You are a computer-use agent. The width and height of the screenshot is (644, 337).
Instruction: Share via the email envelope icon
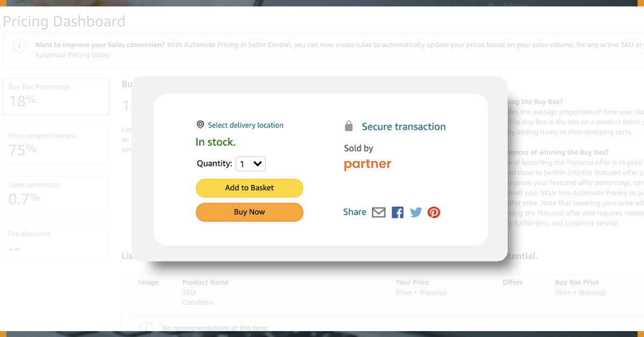click(379, 213)
